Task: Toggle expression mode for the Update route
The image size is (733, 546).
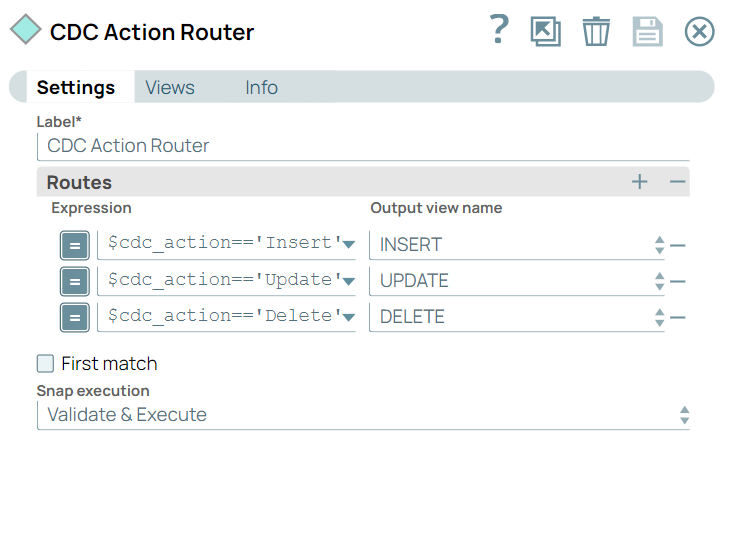Action: 75,281
